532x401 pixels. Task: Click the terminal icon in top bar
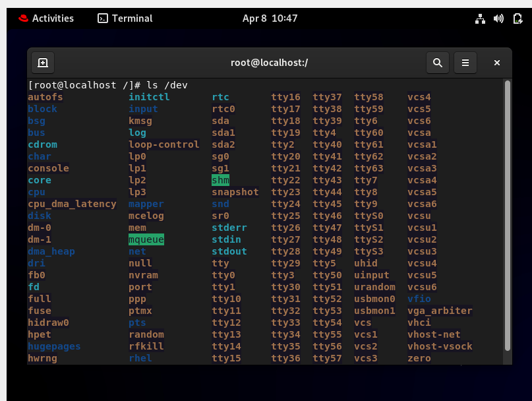tap(103, 18)
